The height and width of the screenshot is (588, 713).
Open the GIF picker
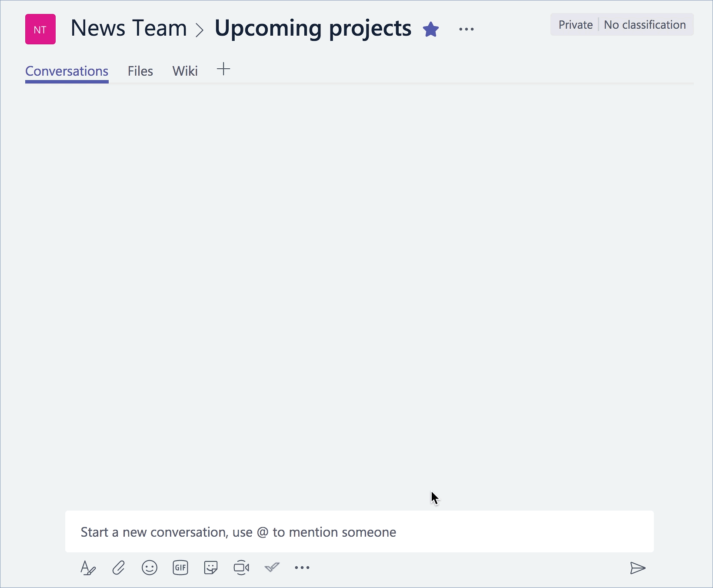(x=180, y=568)
